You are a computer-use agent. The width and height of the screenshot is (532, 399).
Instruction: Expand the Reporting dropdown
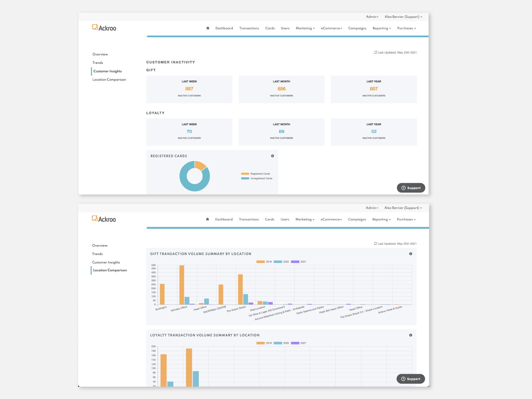[x=381, y=28]
